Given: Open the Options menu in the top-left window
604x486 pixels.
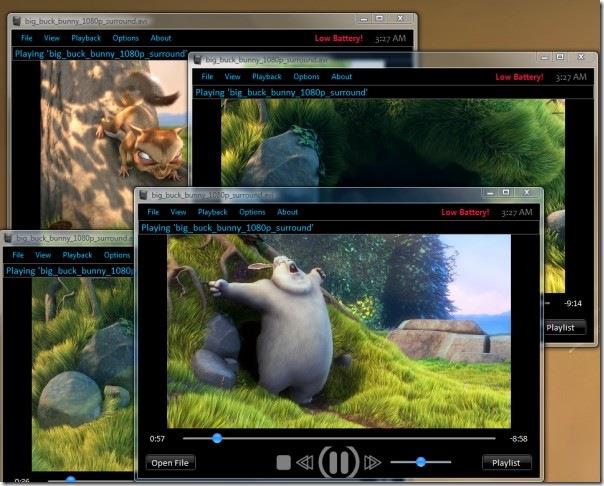Looking at the screenshot, I should point(126,38).
